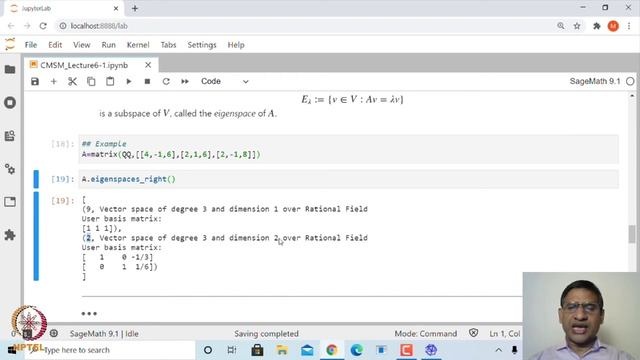
Task: Click Ln 1, Col cursor position status
Action: [504, 334]
